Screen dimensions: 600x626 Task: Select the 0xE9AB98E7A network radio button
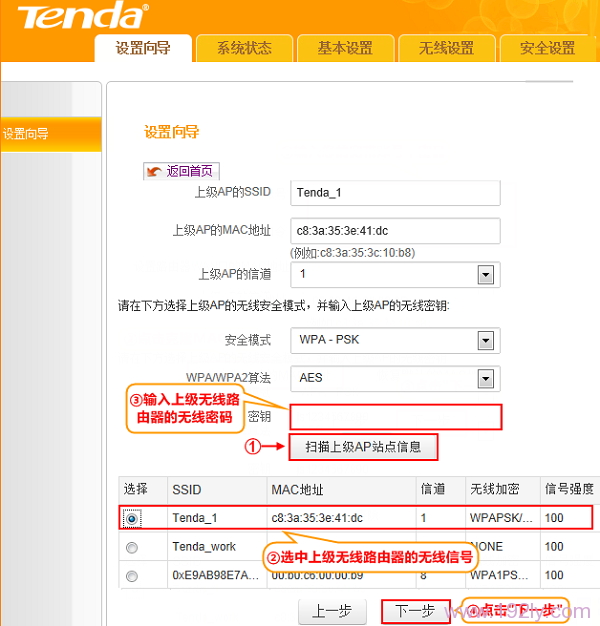132,576
